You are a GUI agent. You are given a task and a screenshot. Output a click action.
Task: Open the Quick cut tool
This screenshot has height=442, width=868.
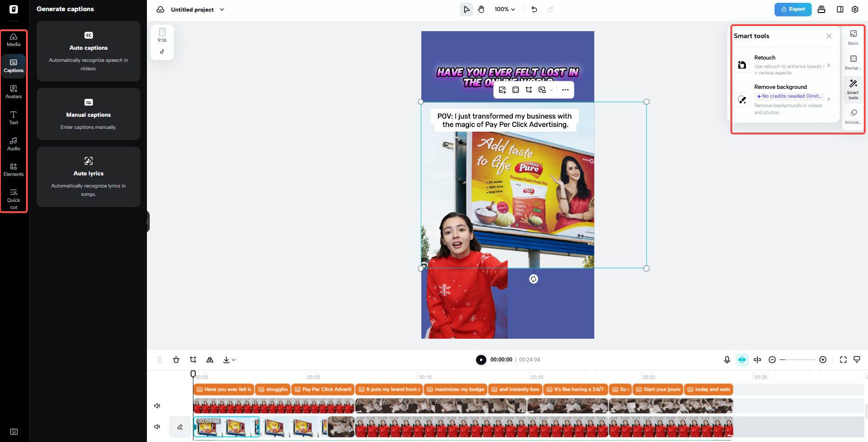(x=13, y=199)
